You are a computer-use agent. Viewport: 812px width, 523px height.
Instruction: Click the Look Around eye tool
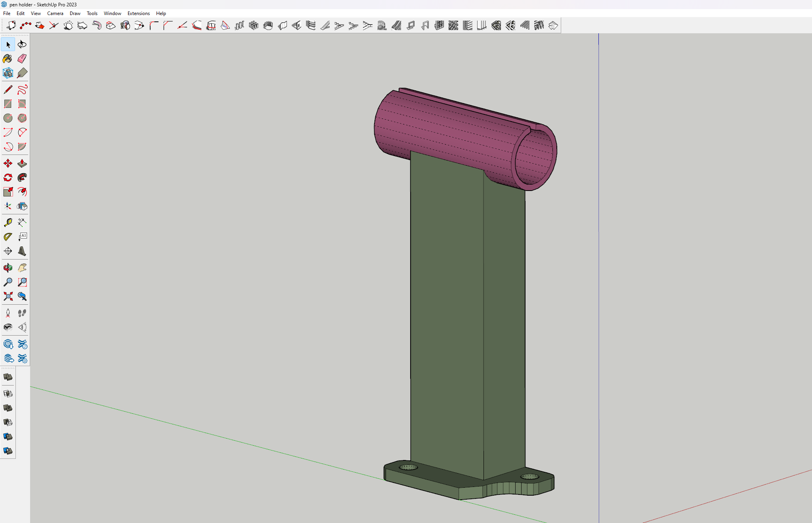8,327
